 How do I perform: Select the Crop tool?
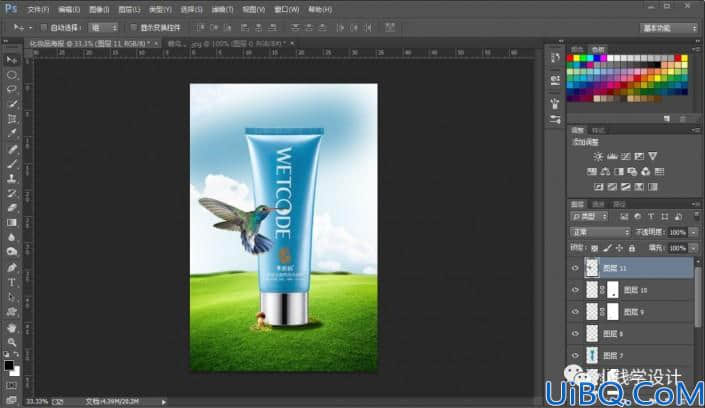[12, 119]
